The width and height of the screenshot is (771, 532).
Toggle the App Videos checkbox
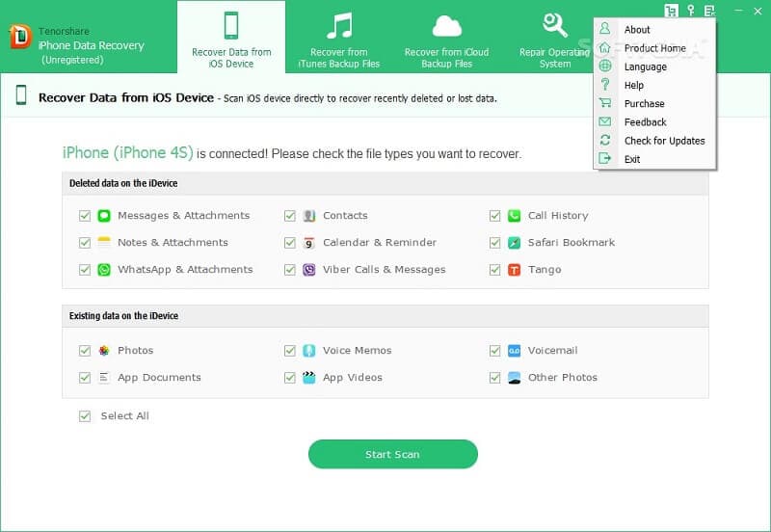[290, 378]
